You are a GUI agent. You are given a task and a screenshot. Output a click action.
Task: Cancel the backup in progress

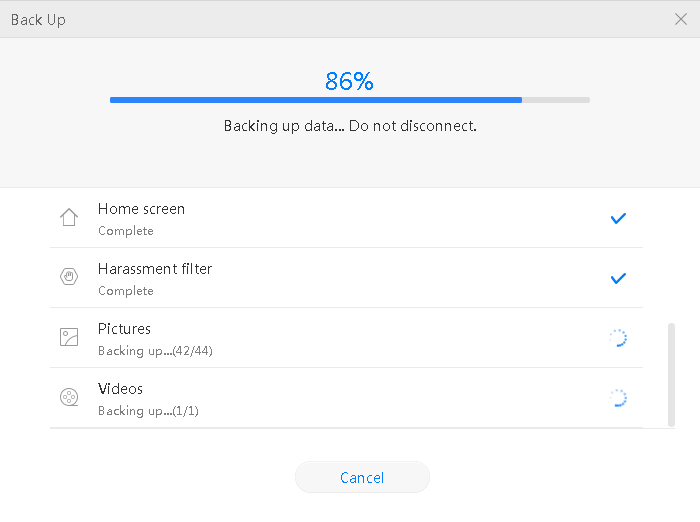pyautogui.click(x=362, y=477)
